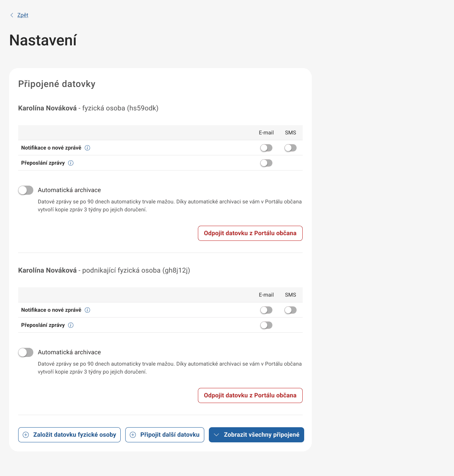Click the back chevron next to Zpět

12,15
